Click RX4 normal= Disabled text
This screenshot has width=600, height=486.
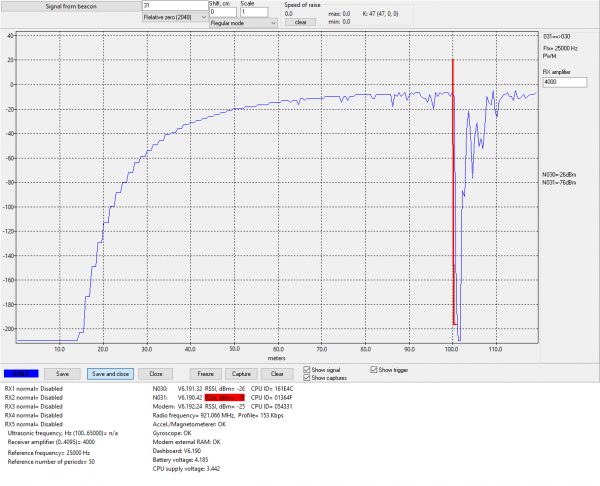tap(34, 415)
